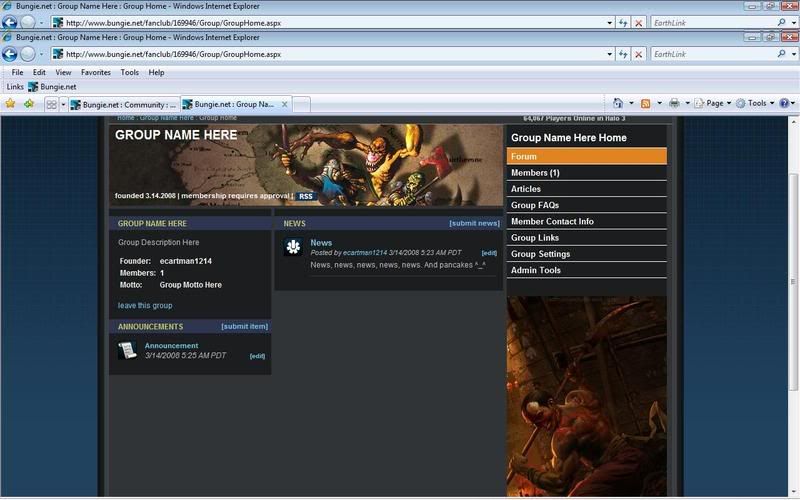Open the Quick Tabs grid view
The height and width of the screenshot is (500, 800).
tap(51, 104)
